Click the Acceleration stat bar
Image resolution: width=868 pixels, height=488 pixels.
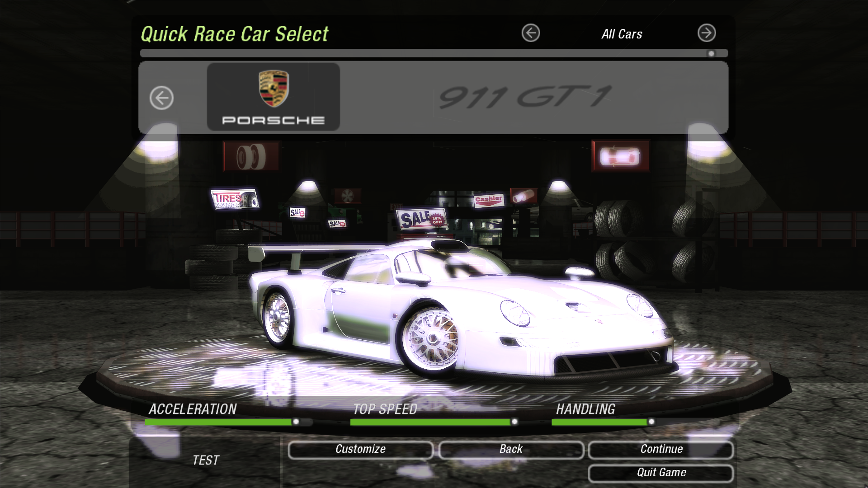click(x=228, y=422)
